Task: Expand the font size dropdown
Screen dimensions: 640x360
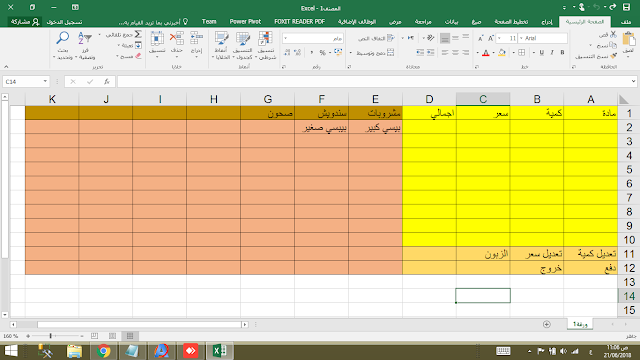Action: [499, 38]
